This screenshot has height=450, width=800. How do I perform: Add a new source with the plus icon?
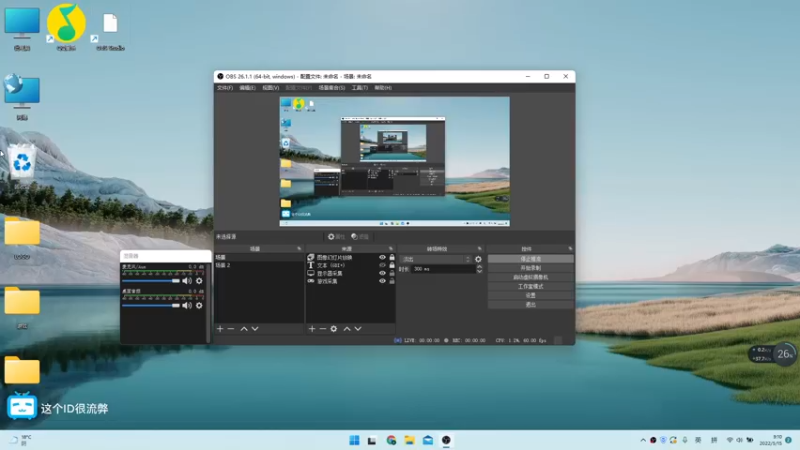coord(311,329)
